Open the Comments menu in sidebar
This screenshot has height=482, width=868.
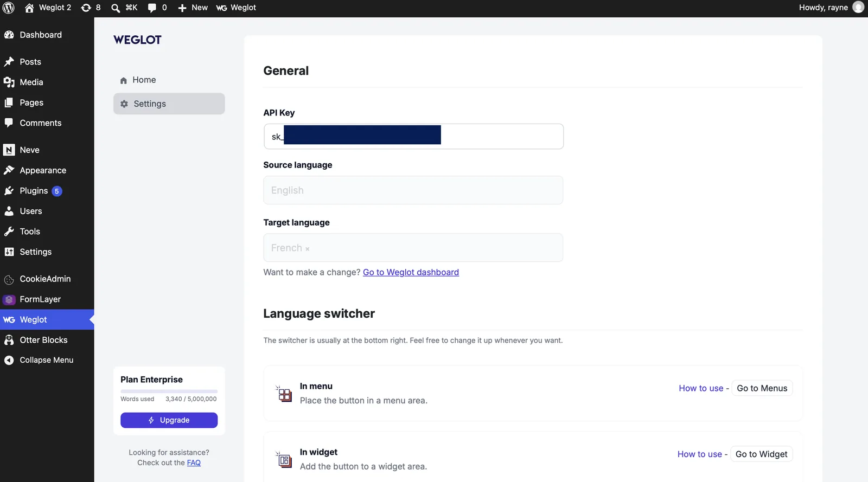click(47, 123)
